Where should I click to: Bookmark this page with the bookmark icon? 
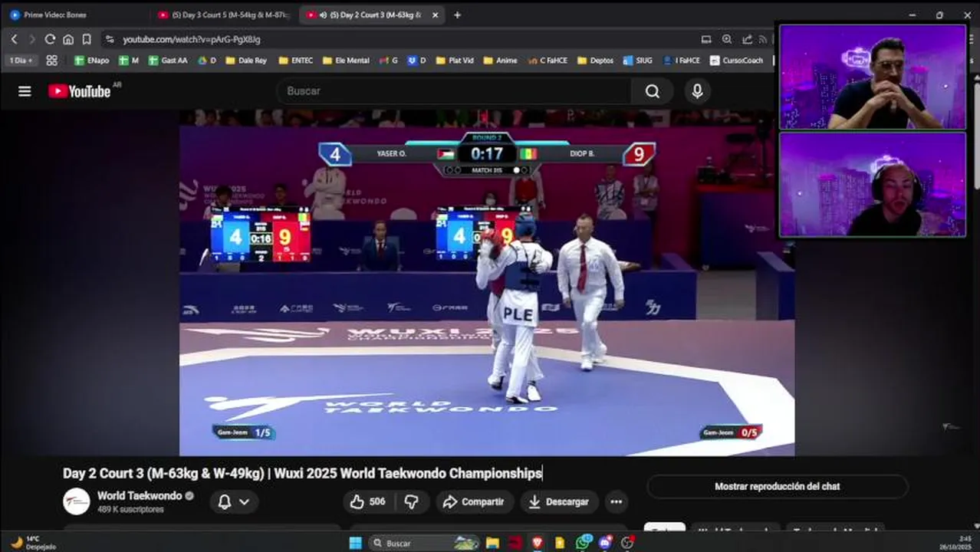(x=87, y=39)
